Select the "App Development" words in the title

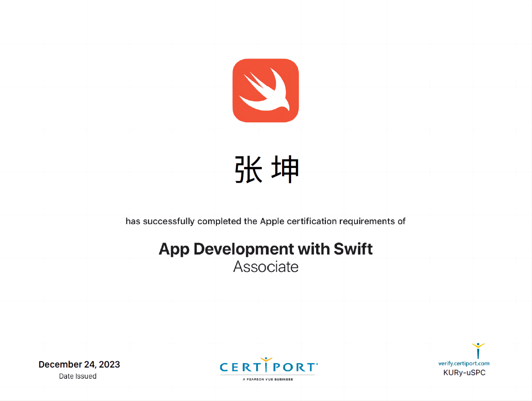coord(227,249)
